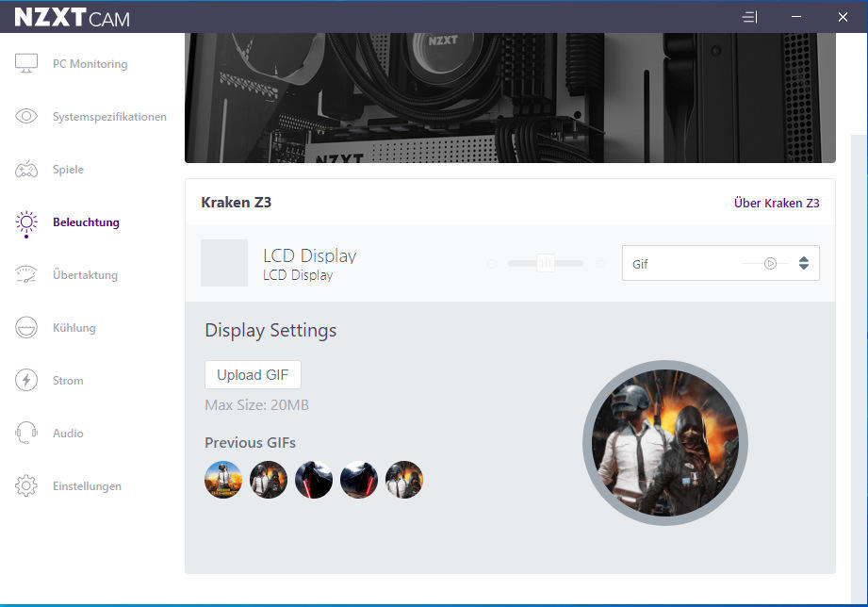Open the Kühlung section
868x607 pixels.
click(74, 328)
